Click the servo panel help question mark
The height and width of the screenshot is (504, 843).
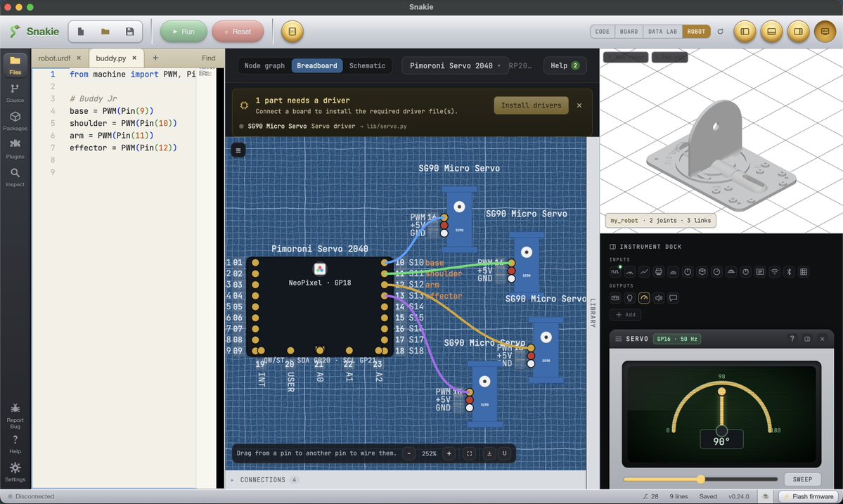point(792,339)
